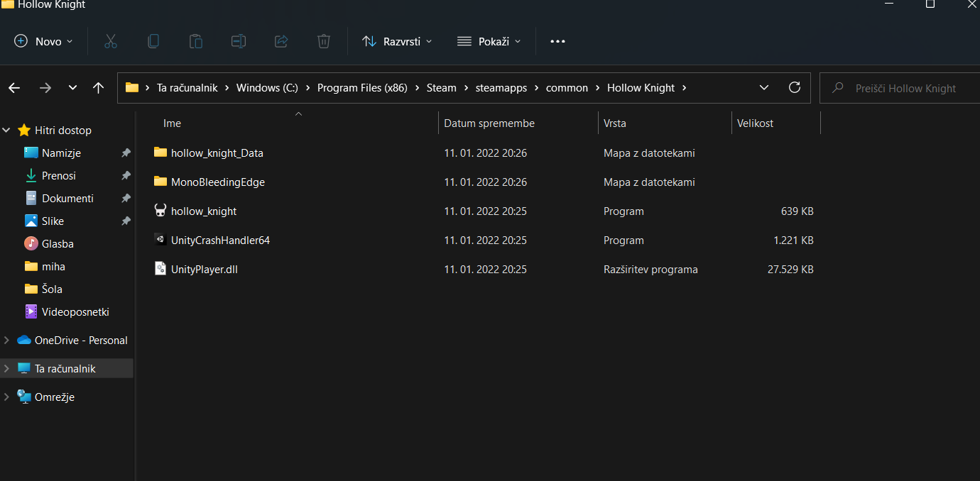The height and width of the screenshot is (481, 980).
Task: Expand the OneDrive - Personal tree node
Action: point(6,341)
